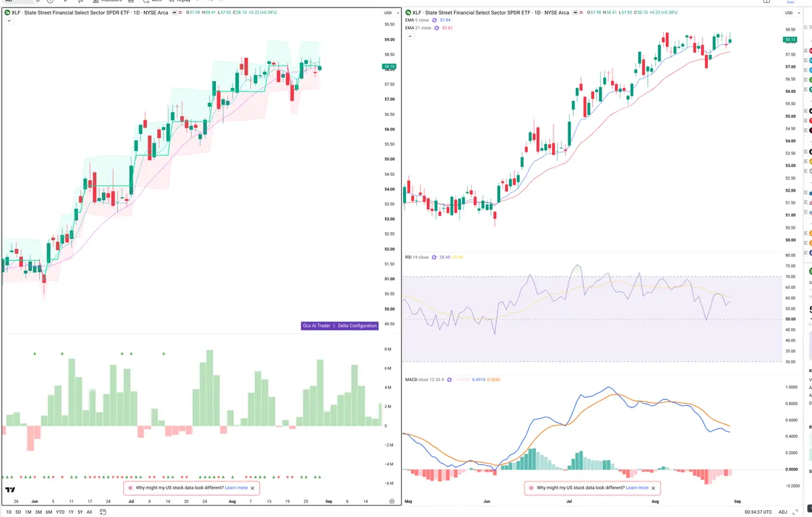Image resolution: width=812 pixels, height=517 pixels.
Task: Open left chart time axis settings gear
Action: 392,501
